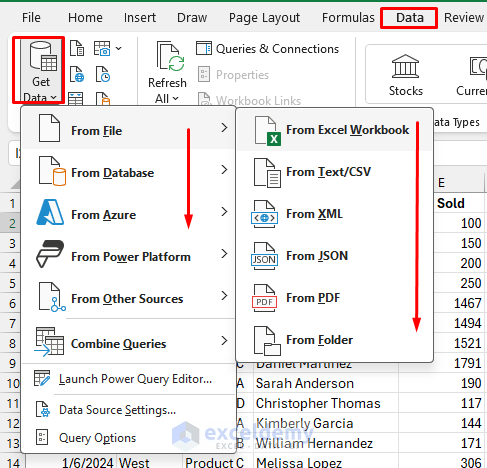This screenshot has width=487, height=468.
Task: Switch to the Data tab
Action: [410, 18]
